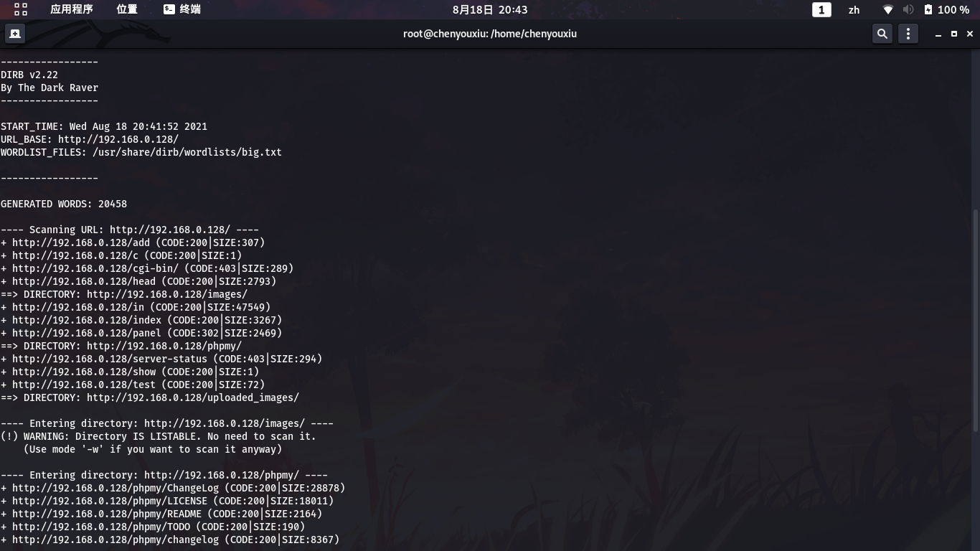This screenshot has height=551, width=980.
Task: Click the network status icon
Action: click(888, 9)
